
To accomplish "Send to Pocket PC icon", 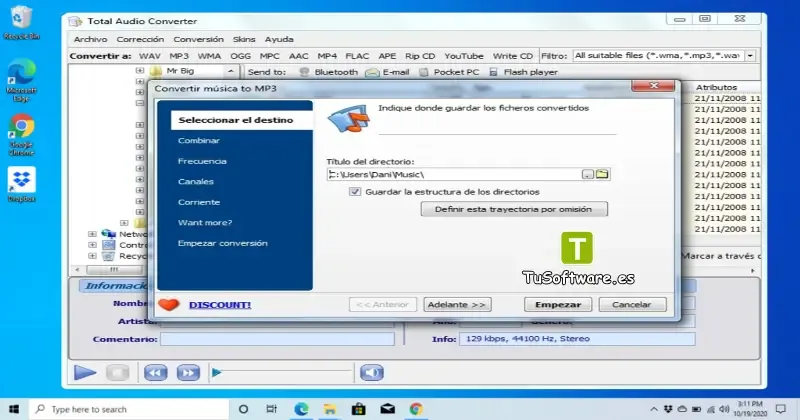I will (423, 72).
